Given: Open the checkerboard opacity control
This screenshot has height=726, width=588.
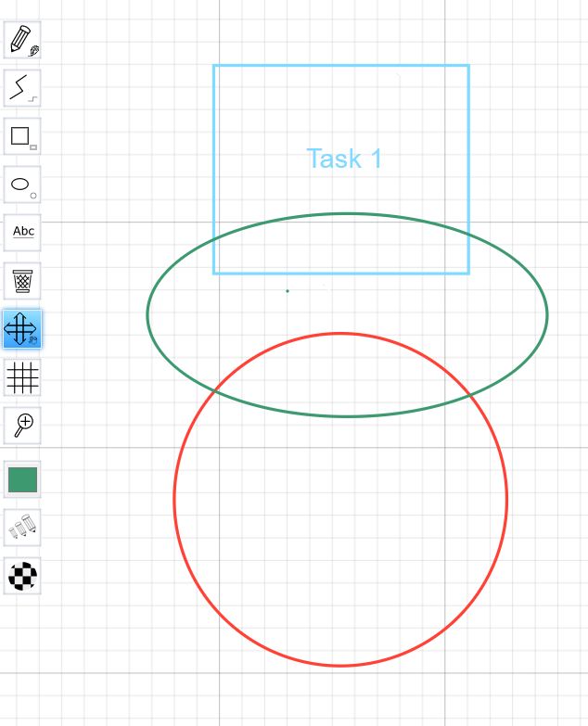Looking at the screenshot, I should tap(22, 576).
